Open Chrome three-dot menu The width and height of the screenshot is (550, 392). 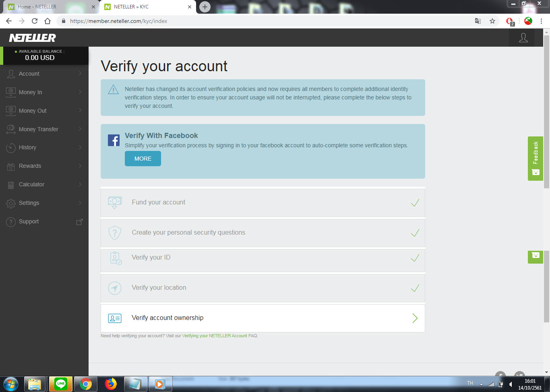coord(541,21)
